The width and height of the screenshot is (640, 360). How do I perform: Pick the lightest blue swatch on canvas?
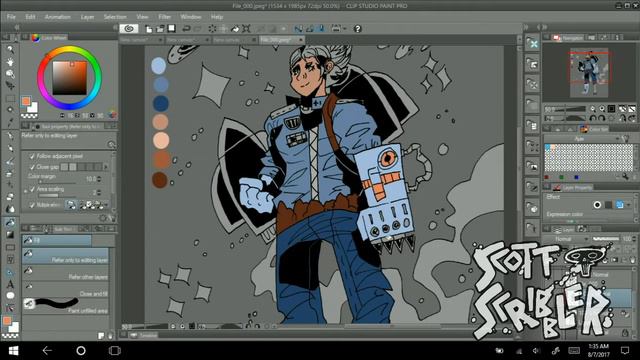pyautogui.click(x=158, y=65)
